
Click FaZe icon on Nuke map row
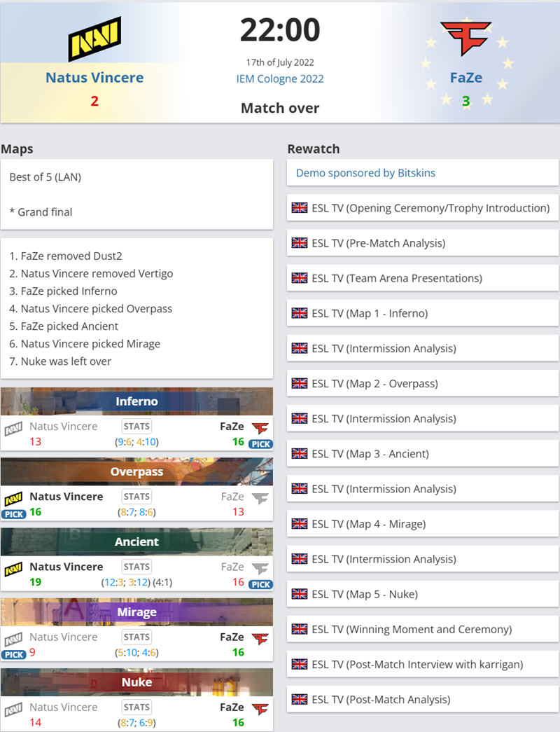tap(260, 709)
